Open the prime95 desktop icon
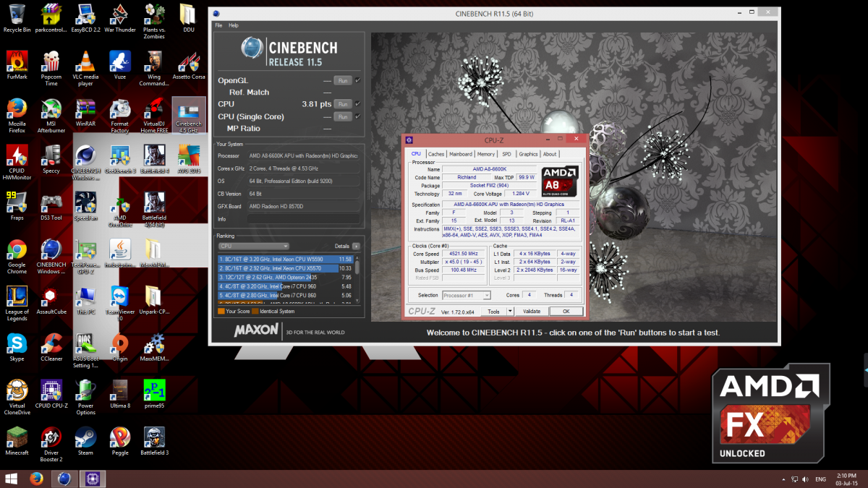The image size is (868, 488). [x=154, y=394]
